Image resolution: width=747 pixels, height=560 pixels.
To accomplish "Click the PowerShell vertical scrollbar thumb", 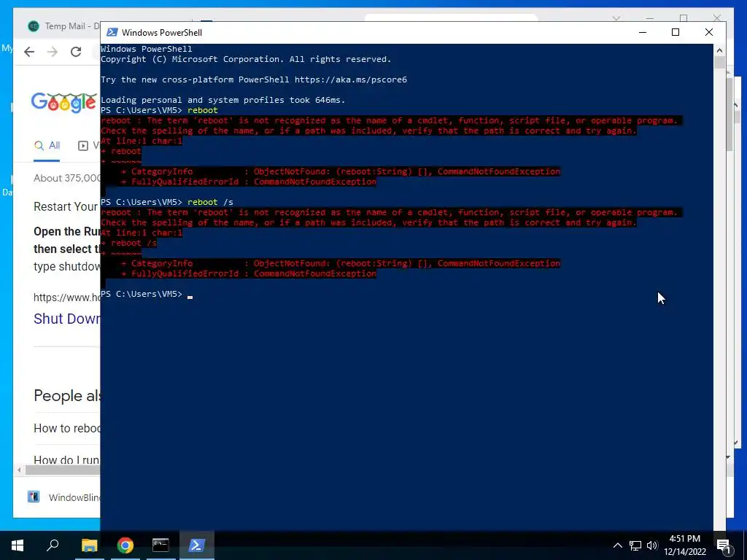I will pyautogui.click(x=719, y=63).
